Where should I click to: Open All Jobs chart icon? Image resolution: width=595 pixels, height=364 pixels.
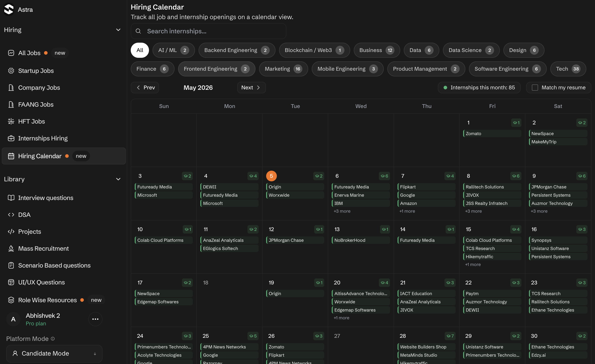click(x=11, y=53)
